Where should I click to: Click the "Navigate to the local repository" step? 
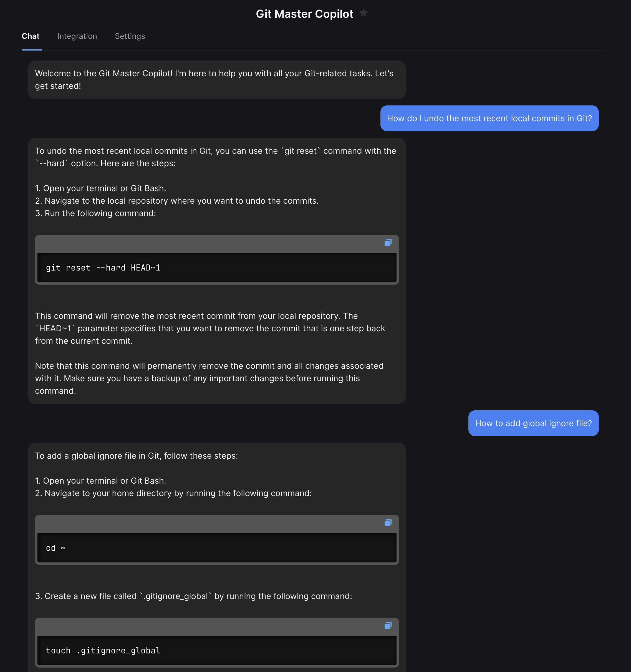[x=177, y=201]
